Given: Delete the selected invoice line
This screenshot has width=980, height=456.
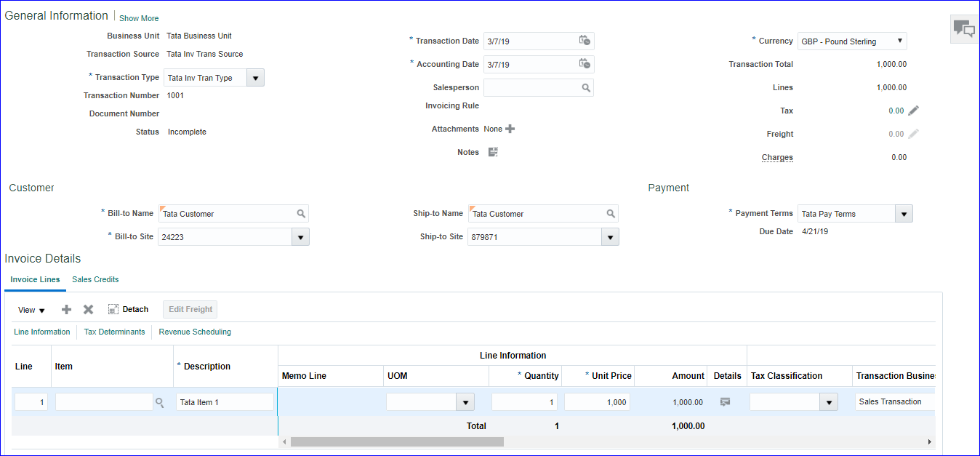Looking at the screenshot, I should tap(88, 309).
